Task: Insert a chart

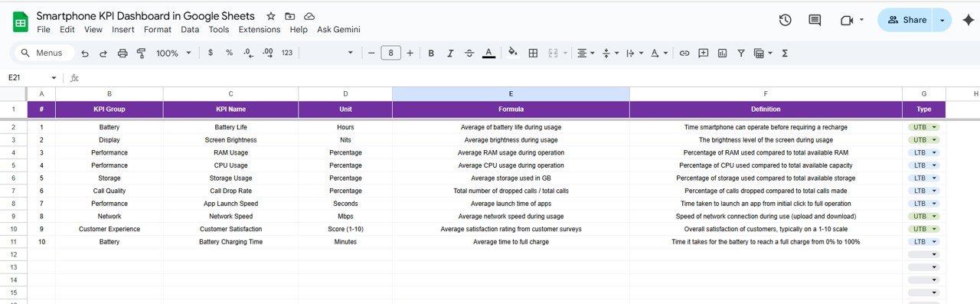Action: (722, 53)
